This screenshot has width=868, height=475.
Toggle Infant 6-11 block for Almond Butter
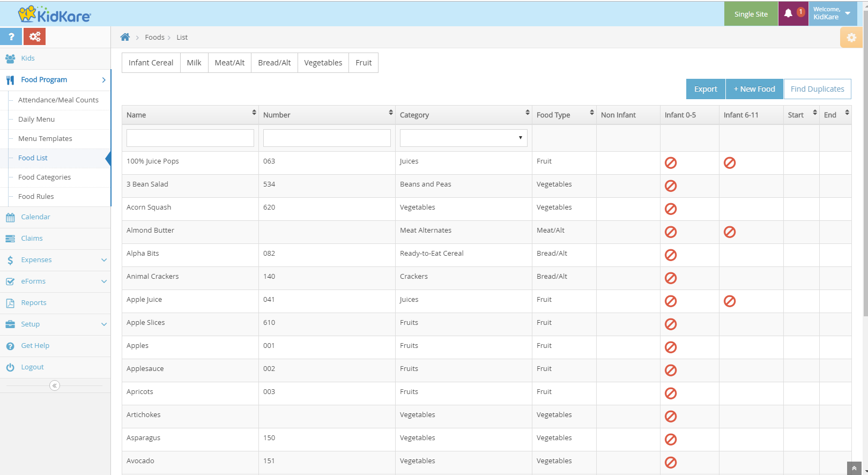pos(730,232)
